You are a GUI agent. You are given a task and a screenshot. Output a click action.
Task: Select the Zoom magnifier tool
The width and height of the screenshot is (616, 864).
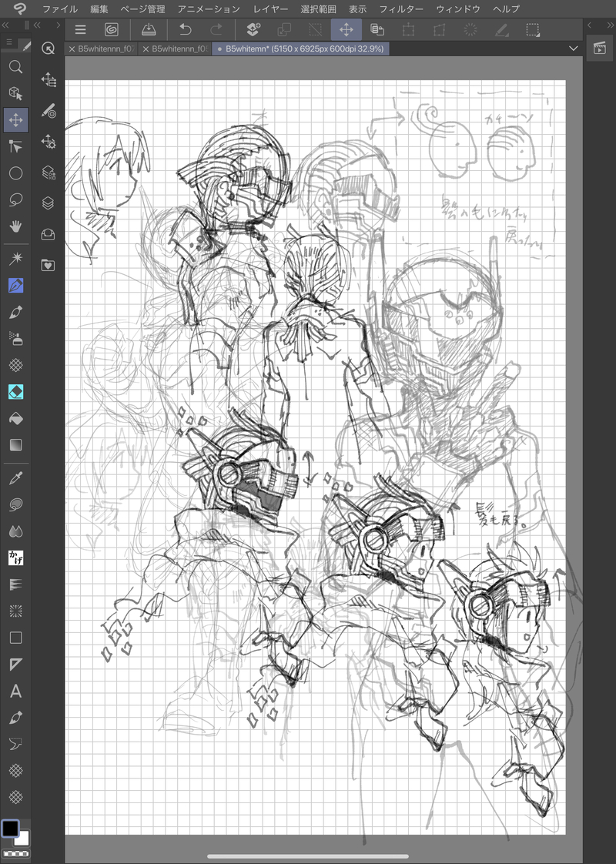16,67
